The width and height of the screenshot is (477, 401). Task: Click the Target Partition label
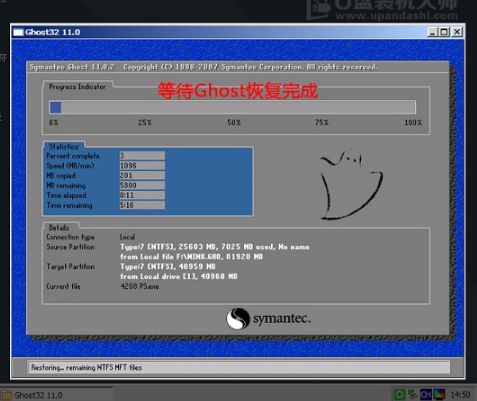(x=71, y=267)
